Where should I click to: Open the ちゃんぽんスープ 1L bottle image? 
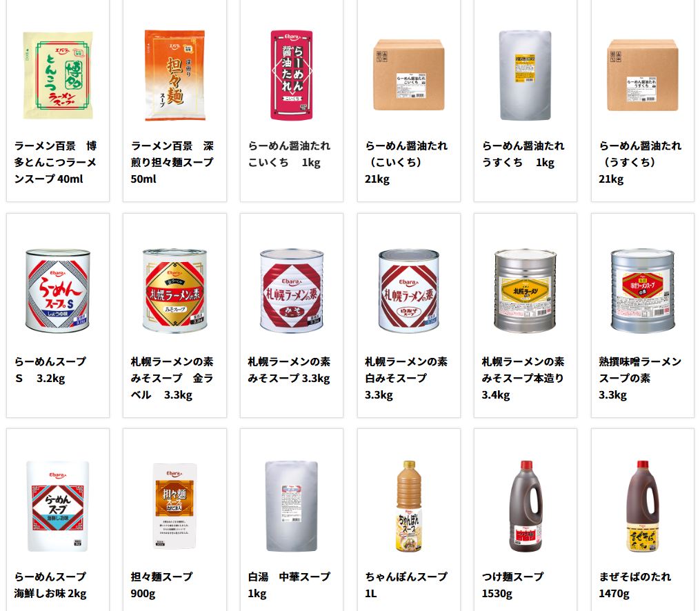408,506
